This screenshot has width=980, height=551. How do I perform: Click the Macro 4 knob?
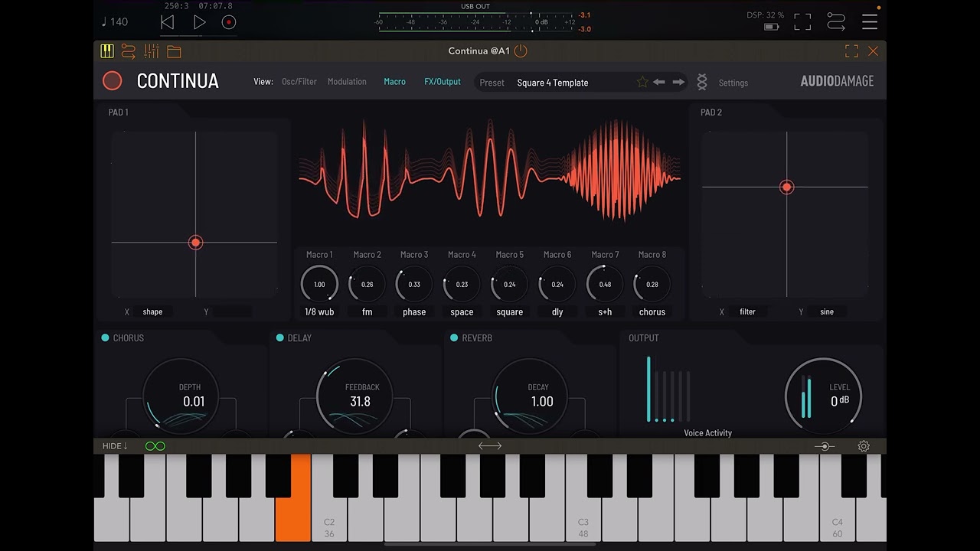pos(462,284)
